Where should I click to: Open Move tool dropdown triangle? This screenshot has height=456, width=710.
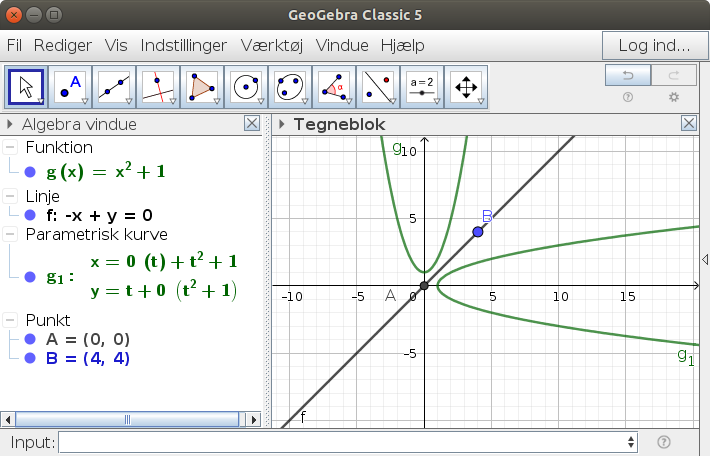41,101
